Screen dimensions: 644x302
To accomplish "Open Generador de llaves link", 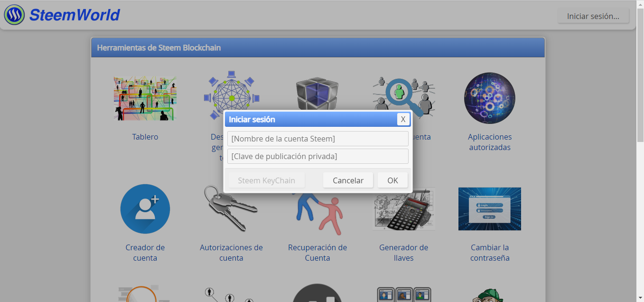I will coord(404,253).
